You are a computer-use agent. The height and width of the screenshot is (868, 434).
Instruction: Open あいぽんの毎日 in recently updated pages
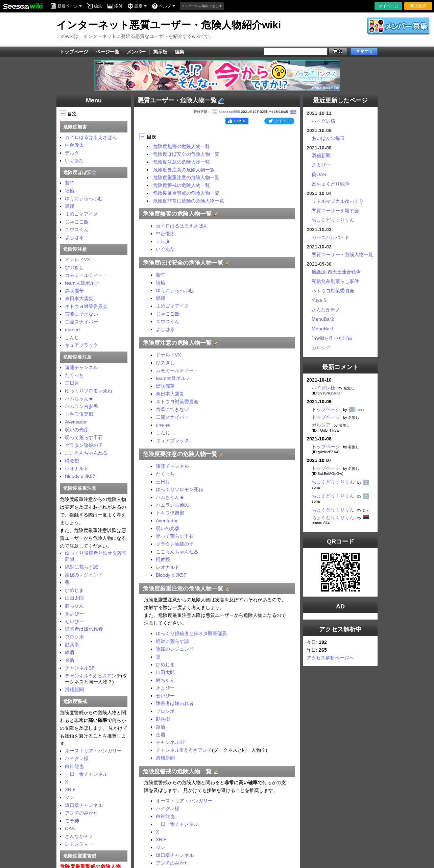(328, 138)
